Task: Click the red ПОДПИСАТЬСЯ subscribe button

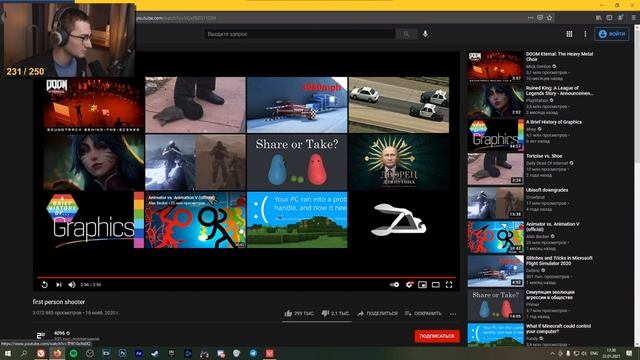Action: tap(437, 336)
